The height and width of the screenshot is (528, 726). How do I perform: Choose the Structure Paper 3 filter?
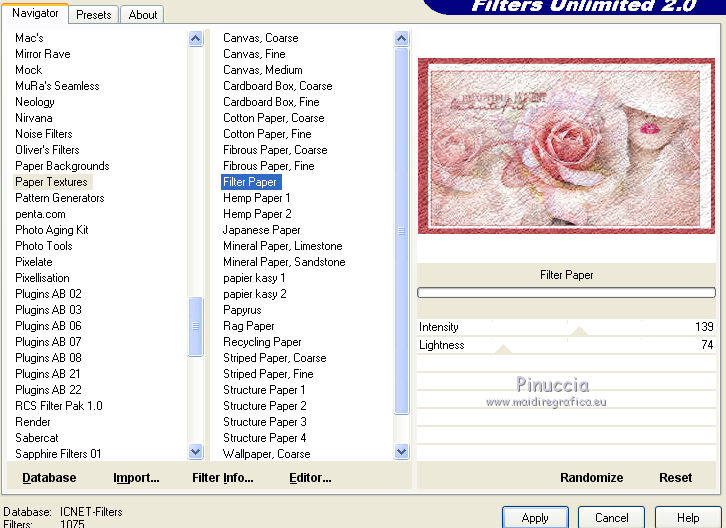point(264,422)
